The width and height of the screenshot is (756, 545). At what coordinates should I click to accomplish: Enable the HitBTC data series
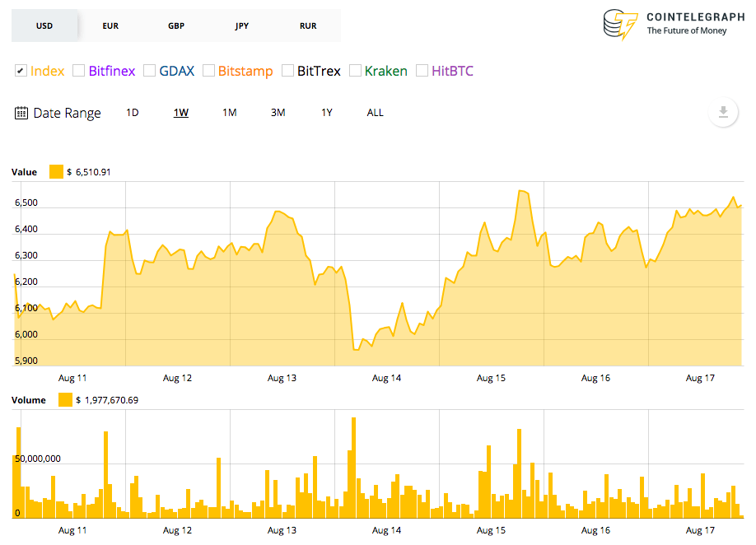coord(421,71)
